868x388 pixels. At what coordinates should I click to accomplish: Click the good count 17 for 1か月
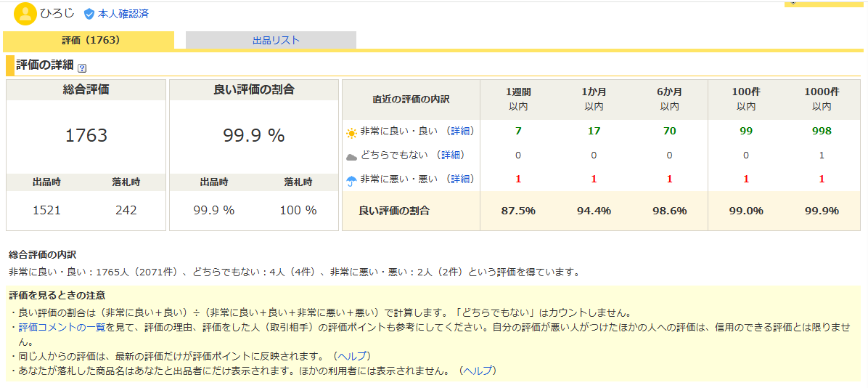tap(594, 132)
